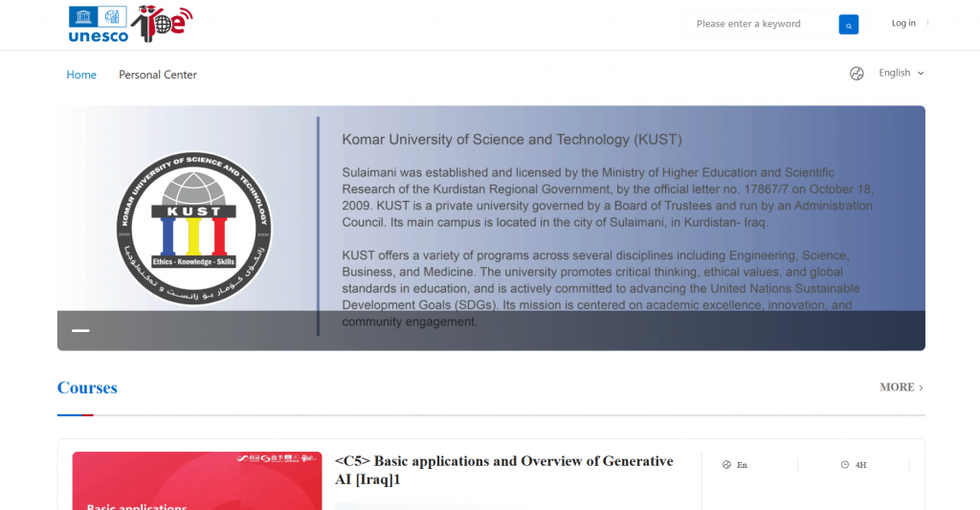This screenshot has width=980, height=510.
Task: Click the Courses section heading
Action: (87, 388)
